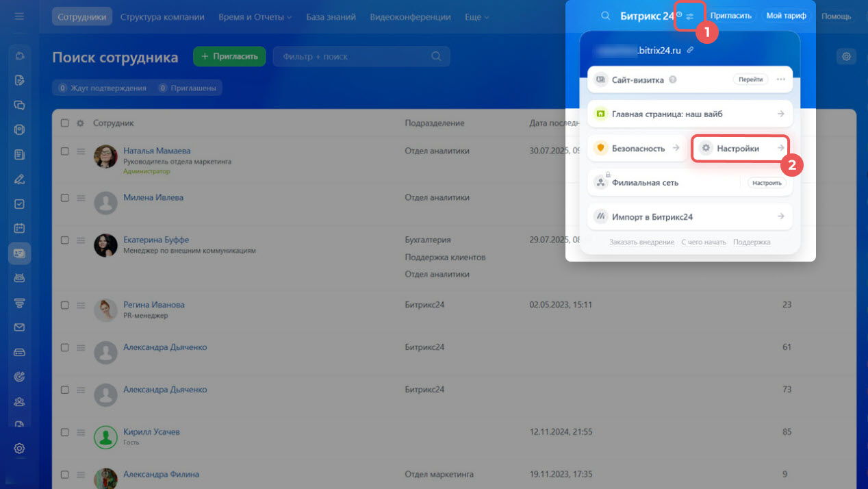Select the highlighted employee card sidebar icon
The width and height of the screenshot is (868, 489).
[x=19, y=253]
